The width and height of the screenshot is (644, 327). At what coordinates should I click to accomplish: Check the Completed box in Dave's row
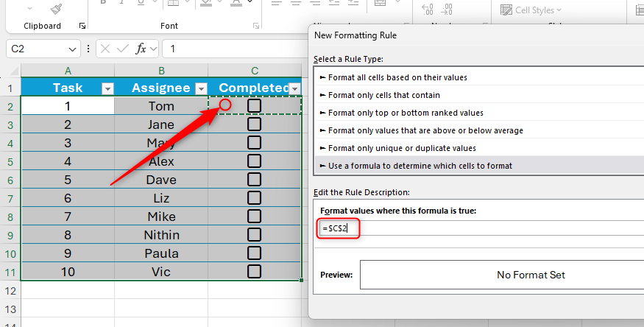tap(255, 180)
